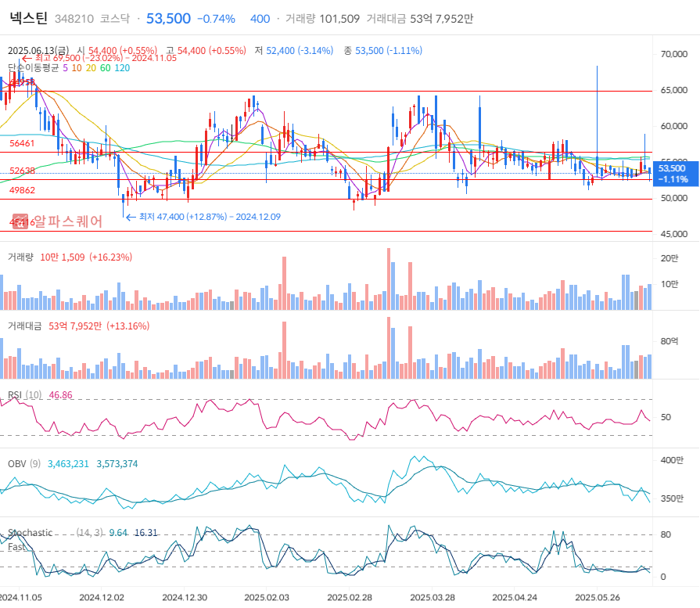Click the Stochastic value 16.31
The width and height of the screenshot is (700, 608).
146,533
